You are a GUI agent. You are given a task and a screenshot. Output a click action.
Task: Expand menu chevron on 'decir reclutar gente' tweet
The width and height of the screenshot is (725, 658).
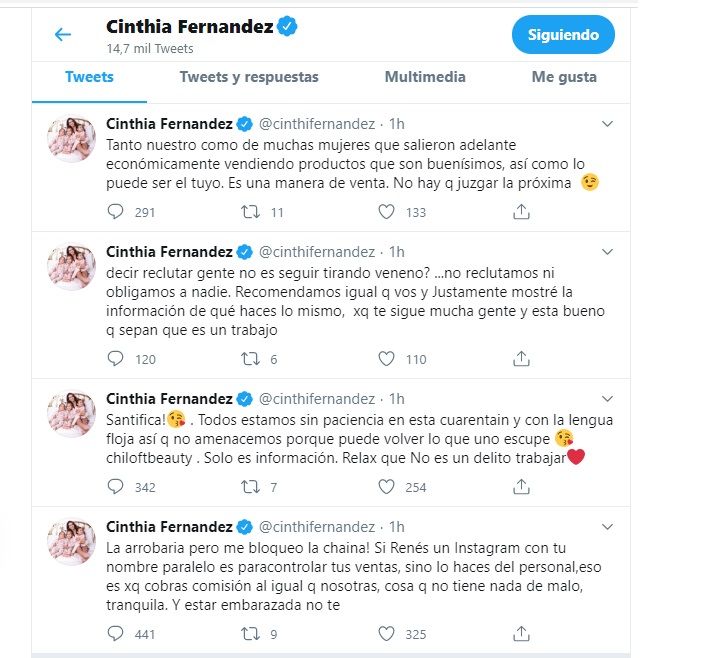coord(607,252)
